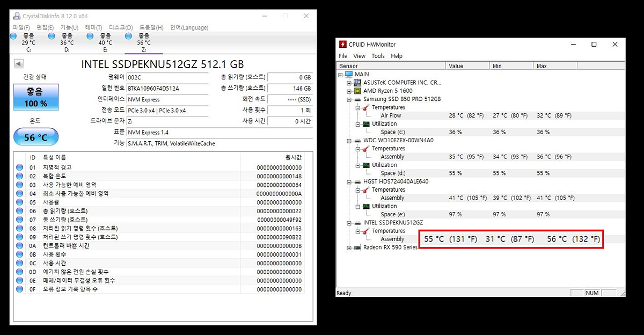Open the Help menu in HWMonitor

(x=397, y=56)
